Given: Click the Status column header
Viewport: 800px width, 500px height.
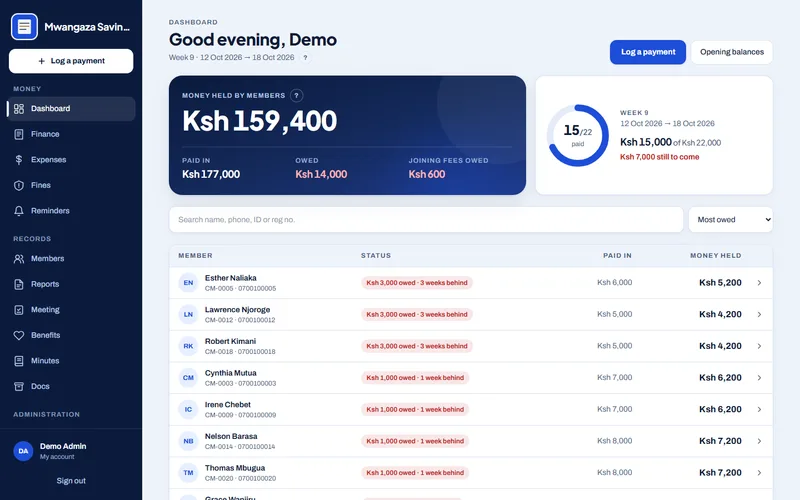Looking at the screenshot, I should [x=376, y=256].
